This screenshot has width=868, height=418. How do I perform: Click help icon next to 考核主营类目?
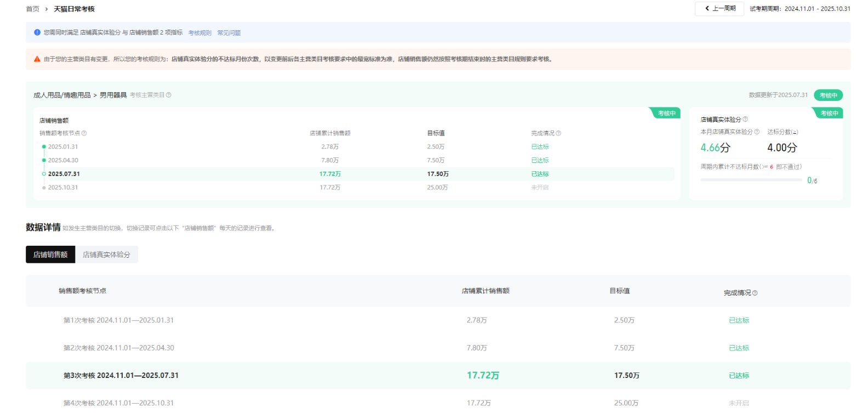[x=169, y=95]
